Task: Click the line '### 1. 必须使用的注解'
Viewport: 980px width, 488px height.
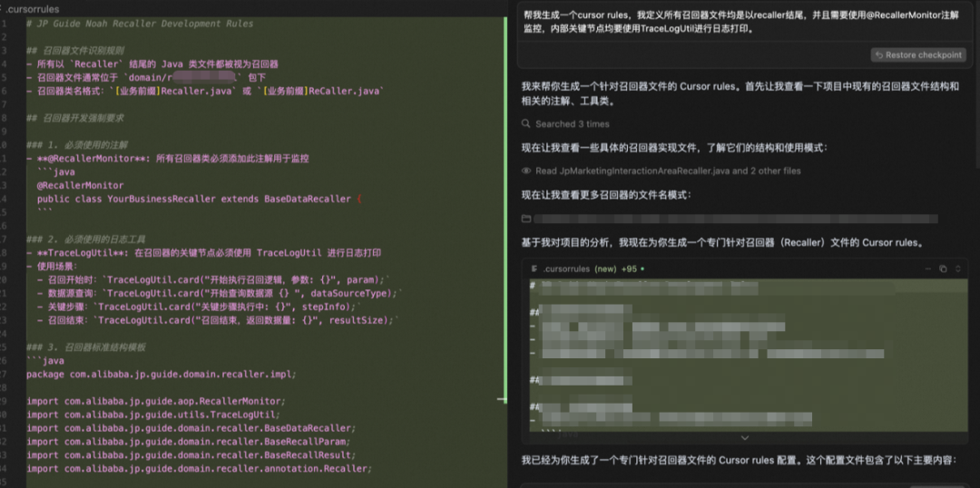Action: click(77, 145)
